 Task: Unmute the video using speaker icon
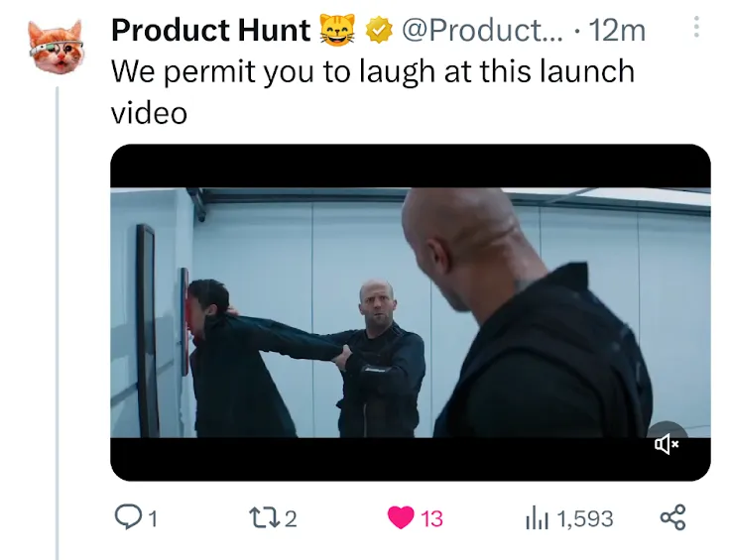[667, 445]
